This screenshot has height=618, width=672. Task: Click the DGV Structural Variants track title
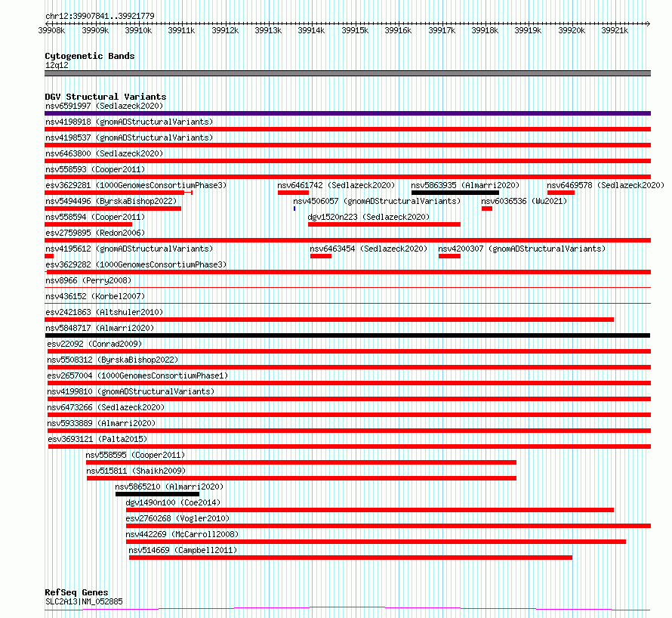click(x=106, y=97)
